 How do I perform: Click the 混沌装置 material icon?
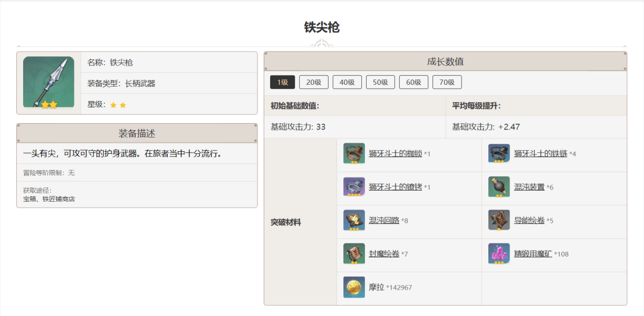(499, 187)
